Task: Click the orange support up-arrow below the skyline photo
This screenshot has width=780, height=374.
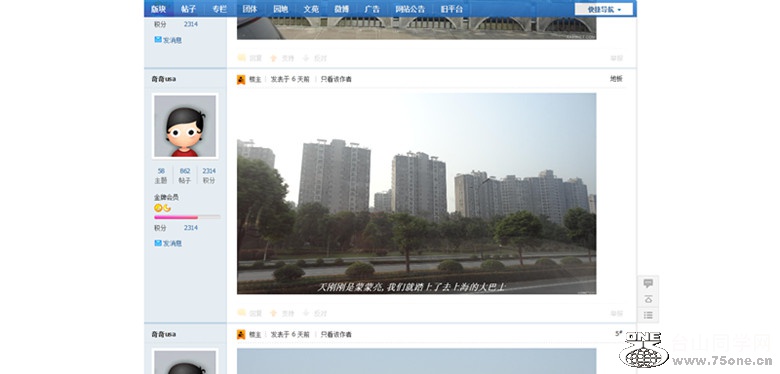Action: [x=273, y=313]
